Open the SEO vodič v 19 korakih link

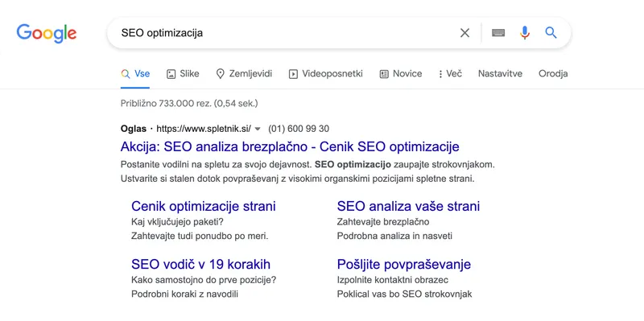[200, 264]
